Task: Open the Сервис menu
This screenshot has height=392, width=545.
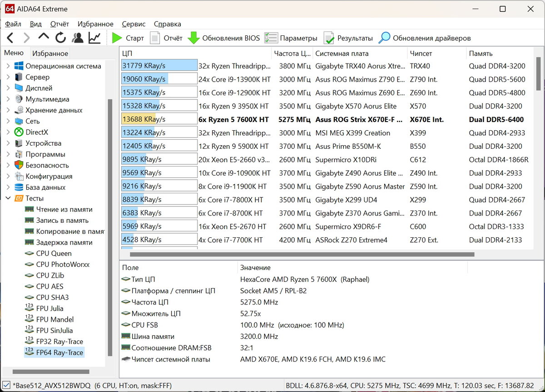Action: click(x=134, y=24)
